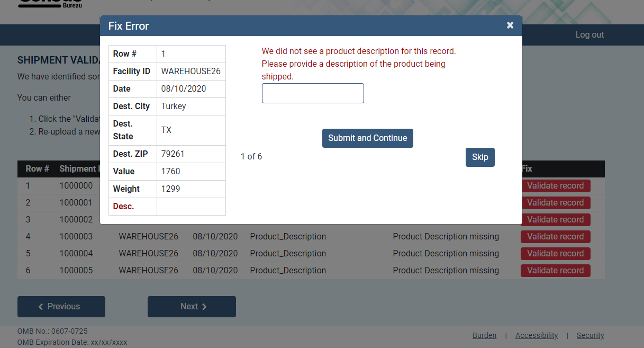The height and width of the screenshot is (348, 644).
Task: Click the Row # column header
Action: point(37,169)
